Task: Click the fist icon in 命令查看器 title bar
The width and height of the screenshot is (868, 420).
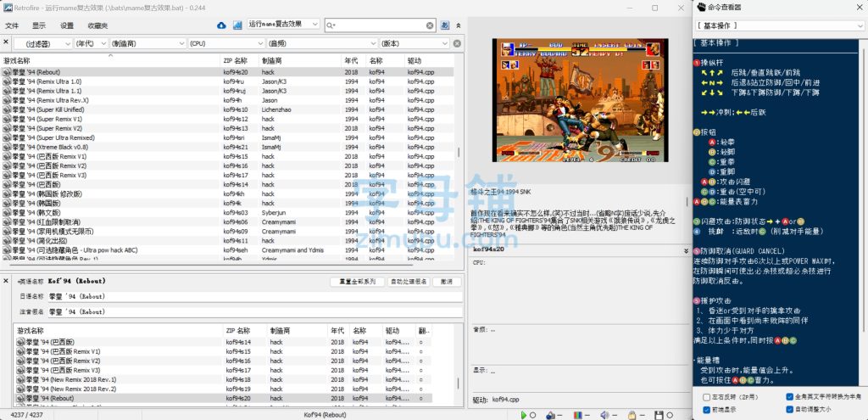Action: 701,7
